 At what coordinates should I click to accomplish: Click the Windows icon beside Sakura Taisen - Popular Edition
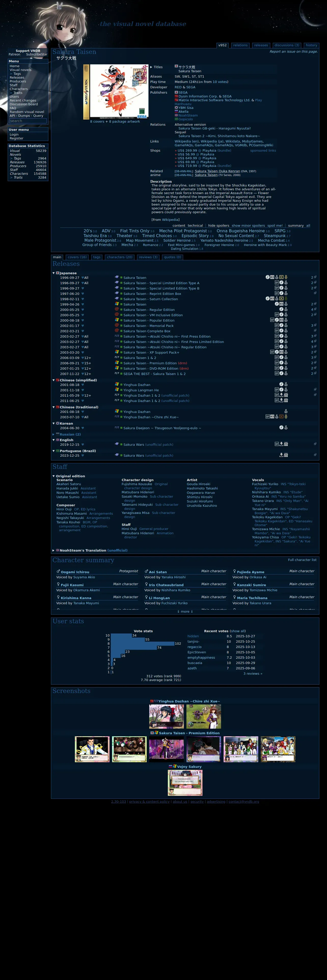(x=117, y=320)
